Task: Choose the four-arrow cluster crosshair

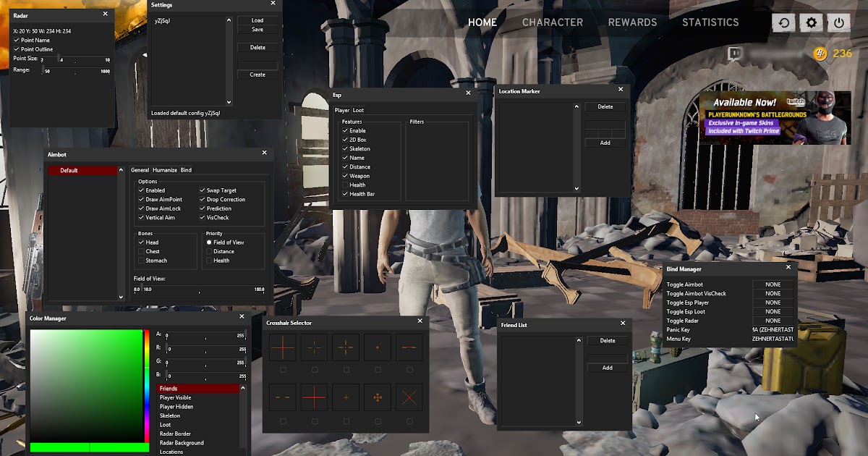Action: point(378,397)
